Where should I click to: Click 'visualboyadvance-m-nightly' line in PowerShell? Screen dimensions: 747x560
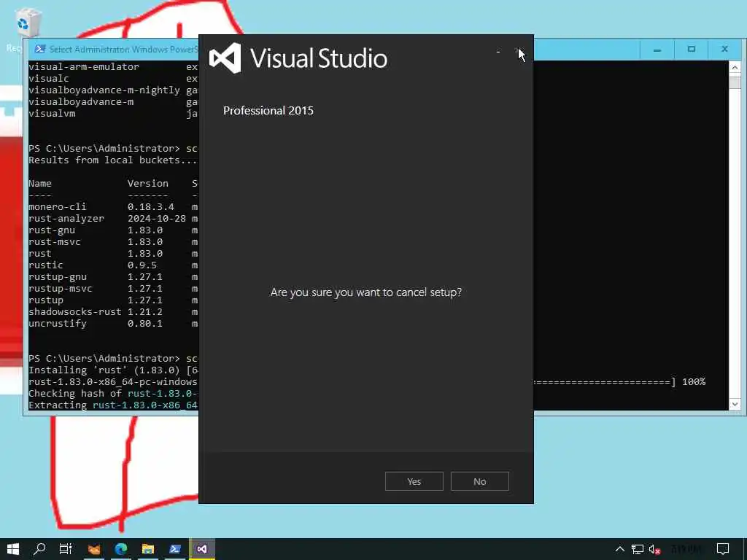click(x=113, y=90)
